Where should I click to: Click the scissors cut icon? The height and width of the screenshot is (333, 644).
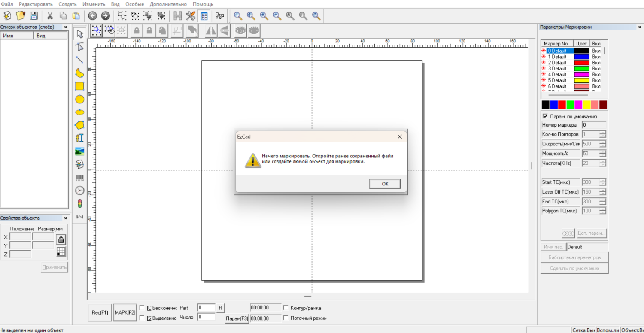click(50, 16)
